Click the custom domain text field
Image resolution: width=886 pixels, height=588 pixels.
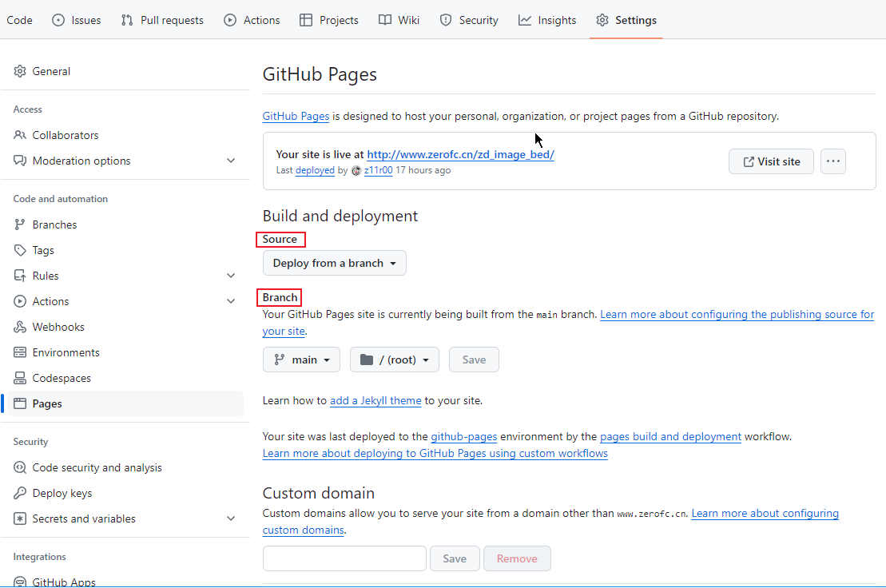pyautogui.click(x=344, y=558)
